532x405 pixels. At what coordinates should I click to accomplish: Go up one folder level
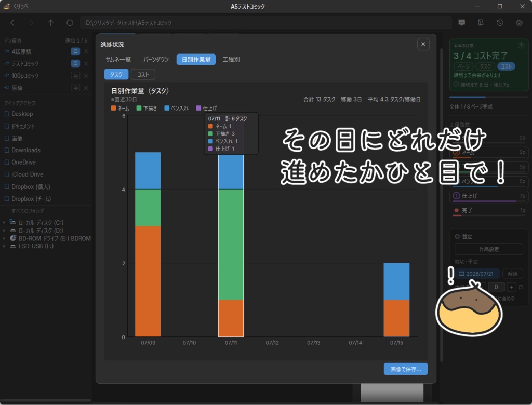50,23
